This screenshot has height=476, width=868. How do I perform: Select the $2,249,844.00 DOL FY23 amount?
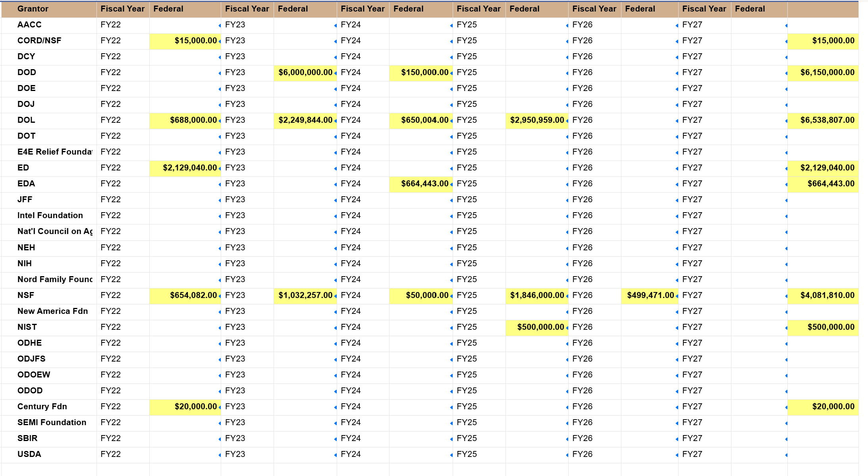click(x=305, y=120)
